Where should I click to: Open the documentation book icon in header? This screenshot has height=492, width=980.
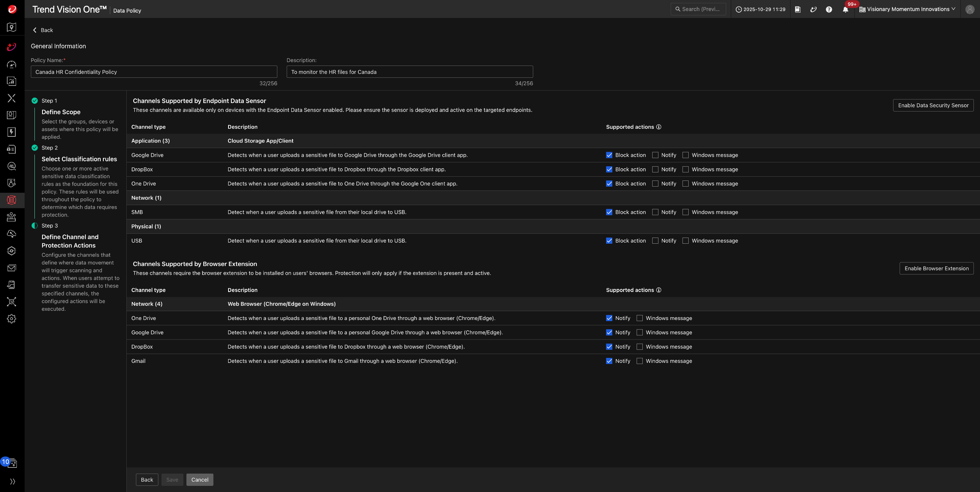(x=798, y=10)
